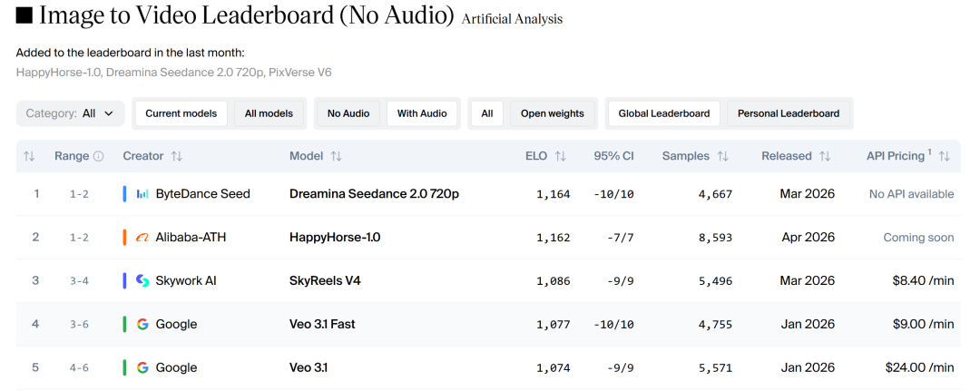Enable the Open weights filter
This screenshot has height=391, width=980.
pos(552,113)
